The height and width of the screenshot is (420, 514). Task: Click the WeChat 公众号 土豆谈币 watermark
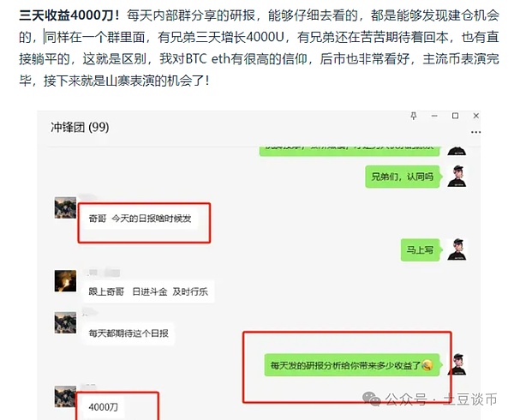(x=430, y=399)
